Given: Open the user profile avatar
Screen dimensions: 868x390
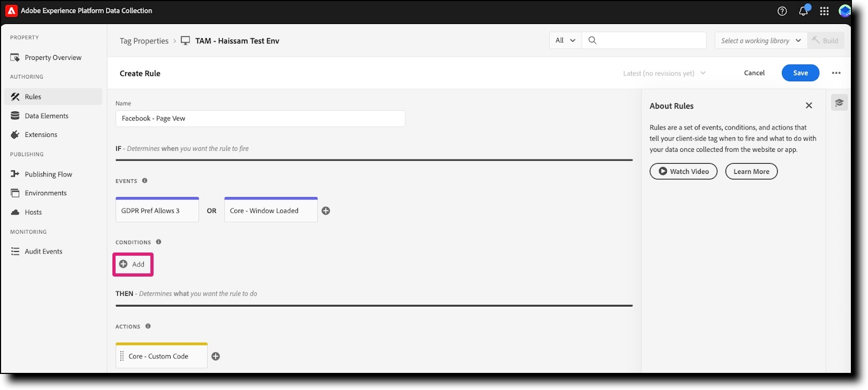Looking at the screenshot, I should pyautogui.click(x=844, y=11).
